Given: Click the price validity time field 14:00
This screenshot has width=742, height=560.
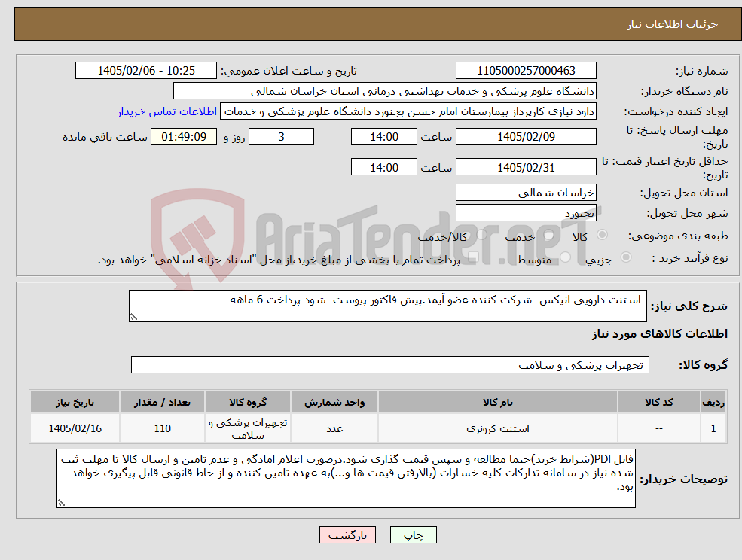Looking at the screenshot, I should 383,167.
